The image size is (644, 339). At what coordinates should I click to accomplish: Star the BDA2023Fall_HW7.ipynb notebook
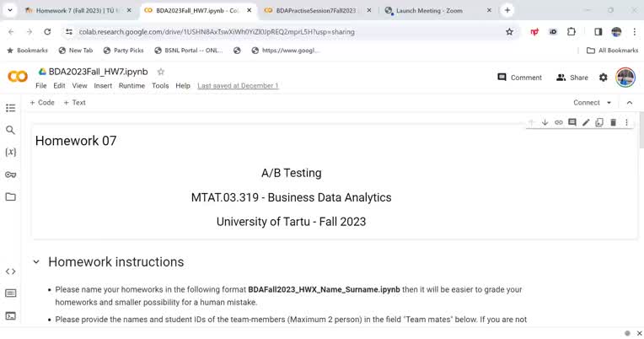click(161, 72)
